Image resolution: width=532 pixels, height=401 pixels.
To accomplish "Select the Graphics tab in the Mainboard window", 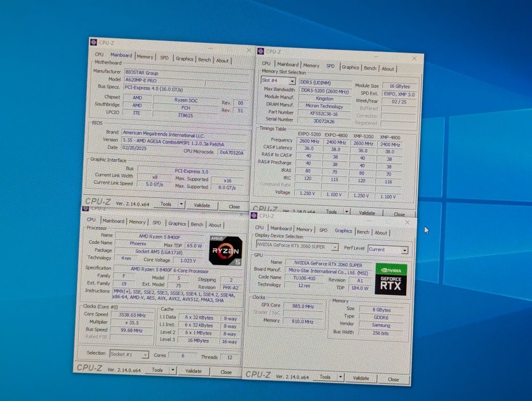I will point(184,59).
